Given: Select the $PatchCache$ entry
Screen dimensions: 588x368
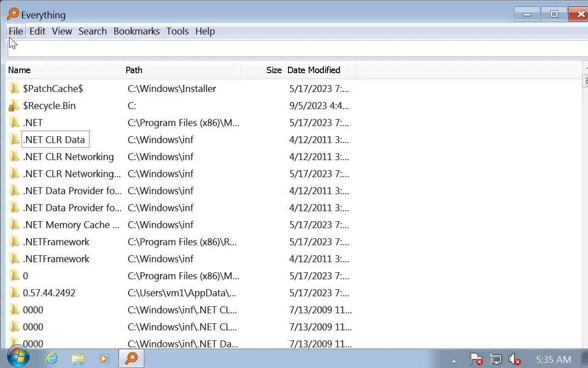Looking at the screenshot, I should [x=53, y=89].
